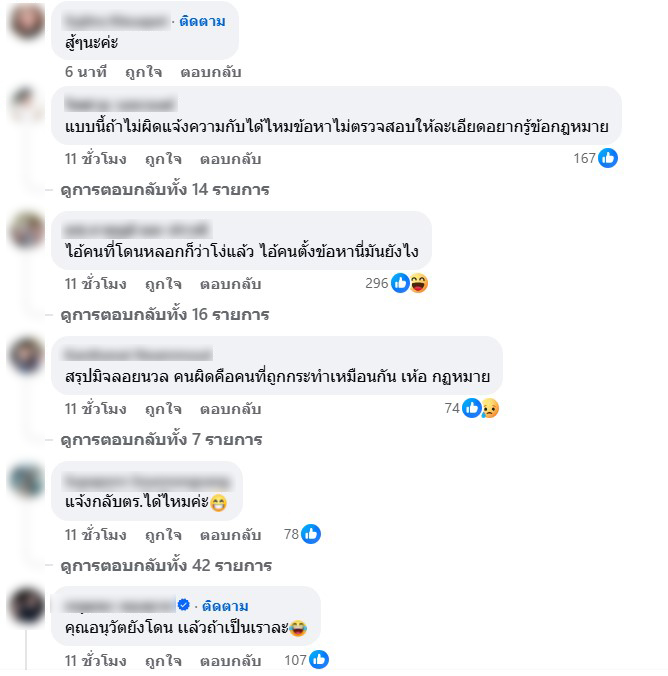This screenshot has width=668, height=676.
Task: Click the sad reaction emoji next to 74
Action: (x=490, y=408)
